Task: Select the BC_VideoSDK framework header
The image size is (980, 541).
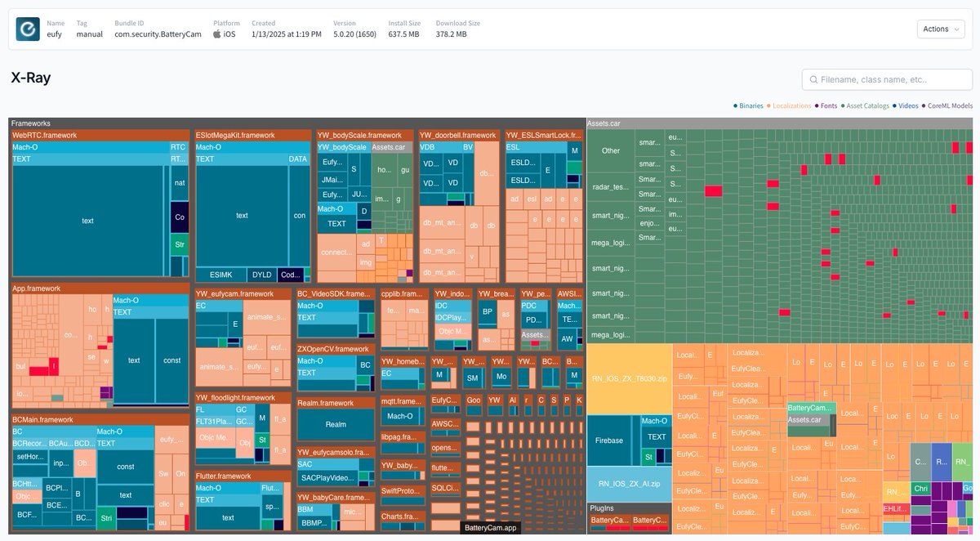Action: pos(335,293)
